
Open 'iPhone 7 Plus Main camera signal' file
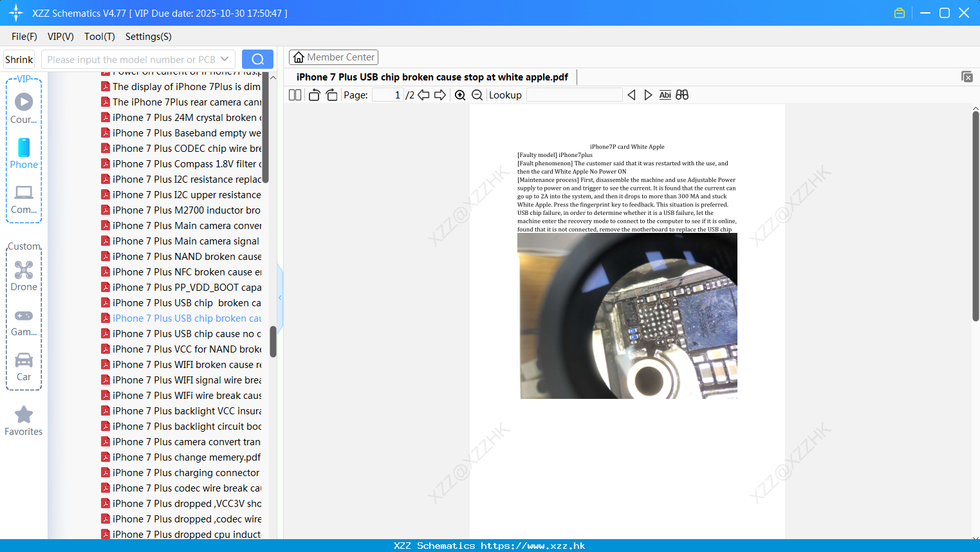pyautogui.click(x=181, y=241)
